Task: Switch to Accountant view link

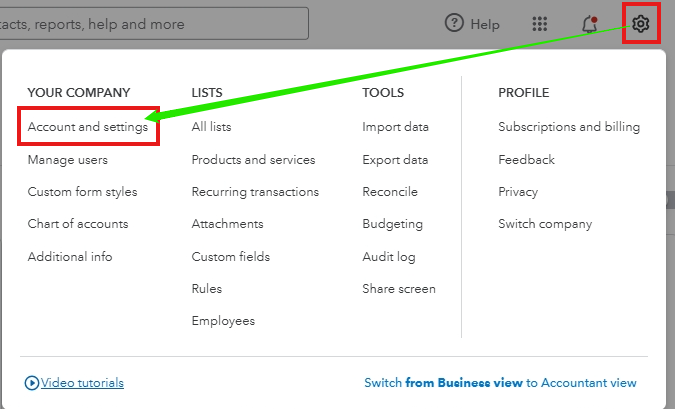Action: point(500,383)
